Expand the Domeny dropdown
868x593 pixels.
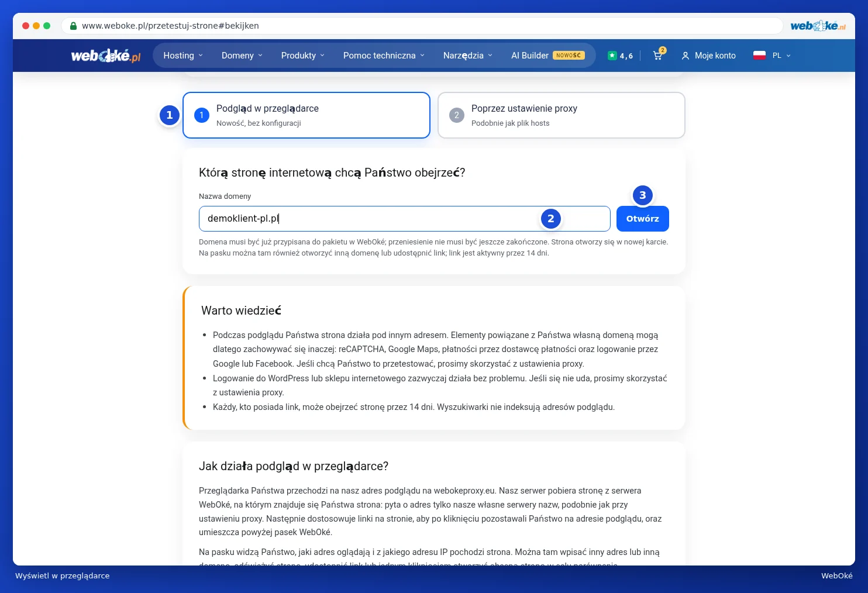pyautogui.click(x=242, y=56)
